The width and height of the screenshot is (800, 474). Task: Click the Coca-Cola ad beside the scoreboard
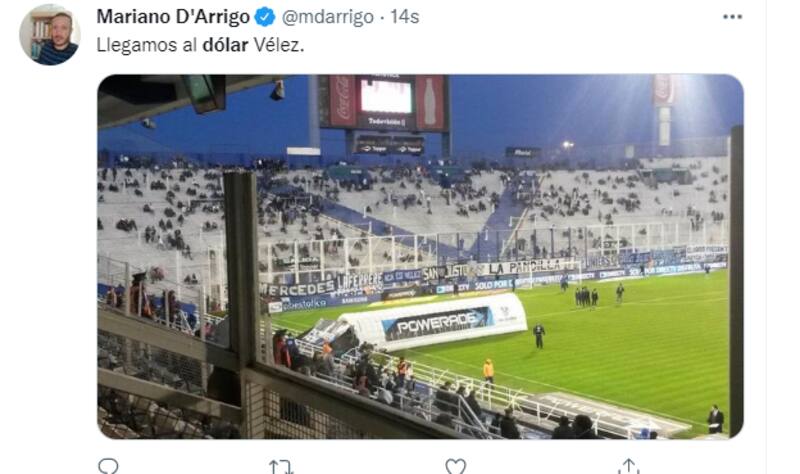pos(342,101)
